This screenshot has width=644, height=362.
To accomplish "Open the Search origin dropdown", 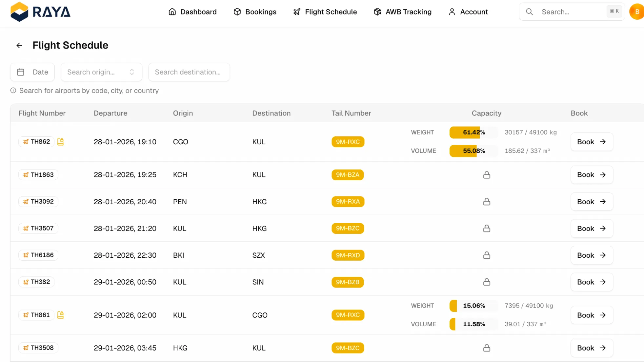I will point(101,72).
